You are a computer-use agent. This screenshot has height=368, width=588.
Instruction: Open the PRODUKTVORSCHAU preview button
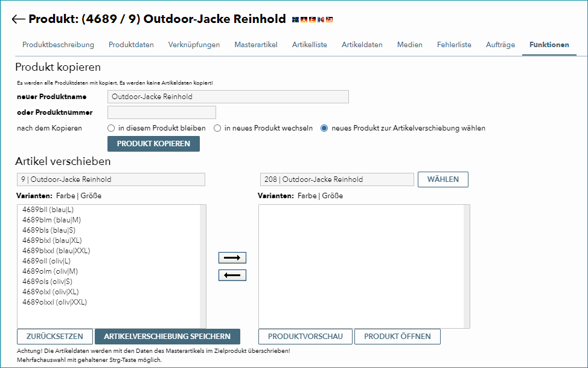tap(305, 337)
